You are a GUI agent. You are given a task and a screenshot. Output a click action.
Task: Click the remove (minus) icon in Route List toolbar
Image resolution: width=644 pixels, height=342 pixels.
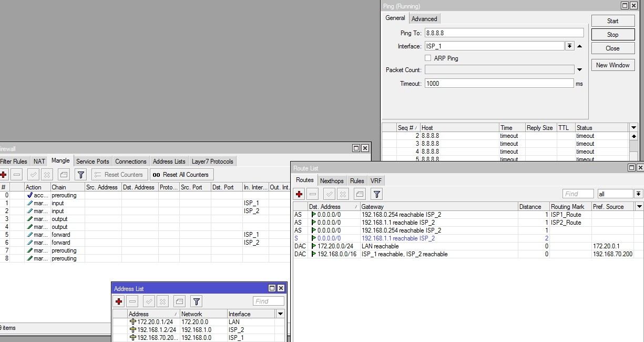pyautogui.click(x=313, y=194)
